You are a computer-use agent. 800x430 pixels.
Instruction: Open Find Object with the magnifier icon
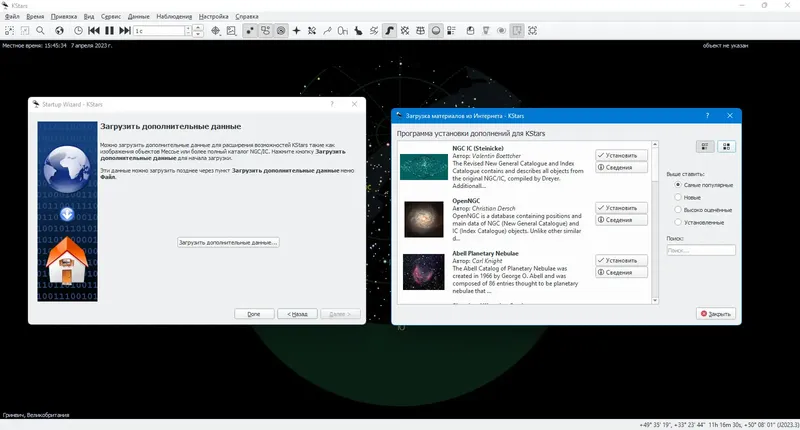pos(40,31)
